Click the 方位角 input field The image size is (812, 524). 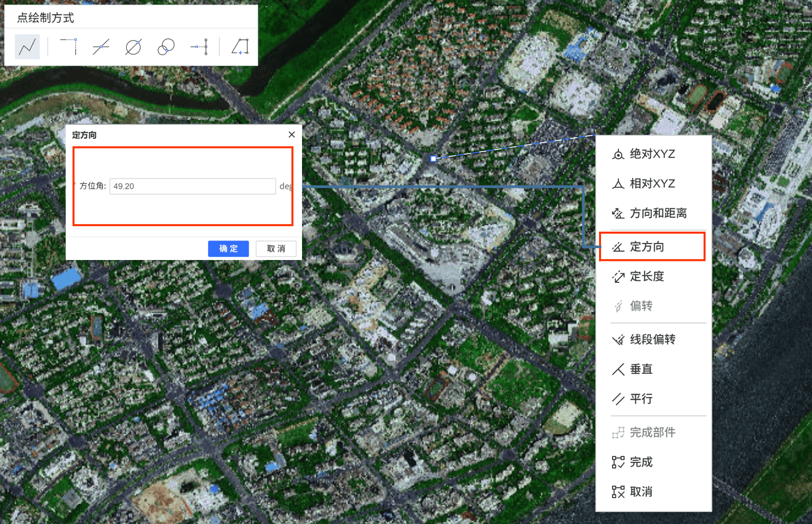point(192,186)
